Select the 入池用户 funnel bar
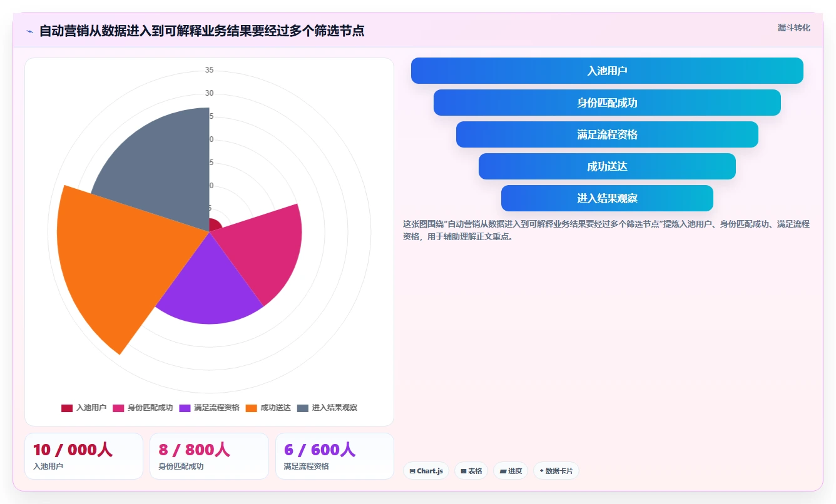 pyautogui.click(x=607, y=71)
